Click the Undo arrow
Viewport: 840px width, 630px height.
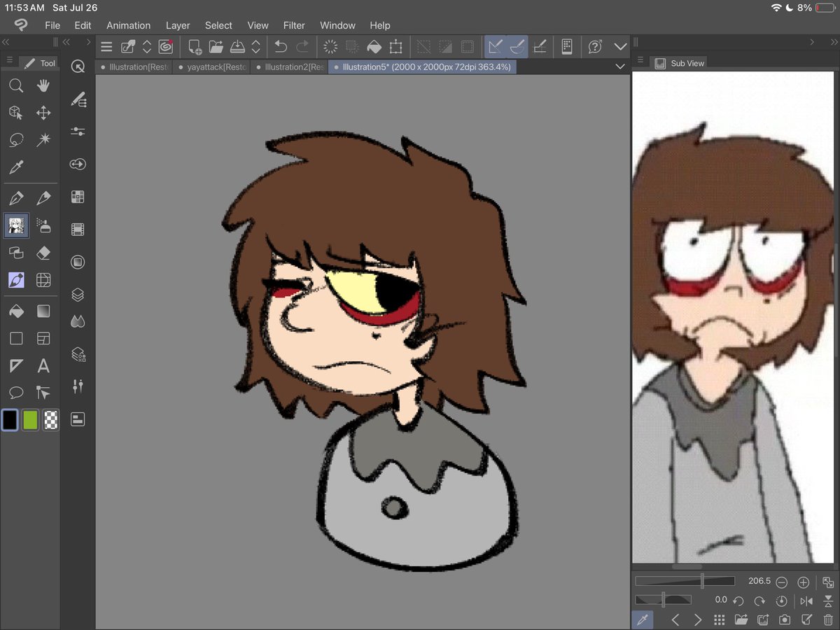pos(281,47)
